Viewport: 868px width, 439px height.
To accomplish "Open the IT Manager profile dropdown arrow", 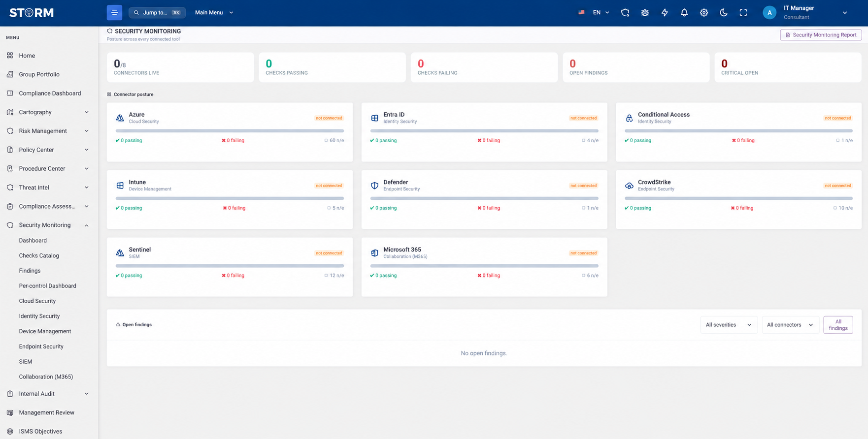I will coord(845,13).
